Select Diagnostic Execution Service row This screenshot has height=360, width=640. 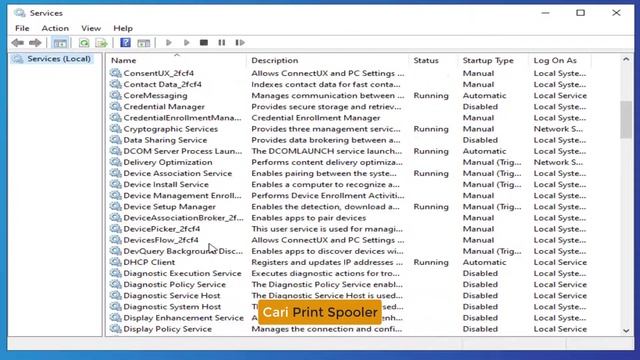[x=349, y=273]
